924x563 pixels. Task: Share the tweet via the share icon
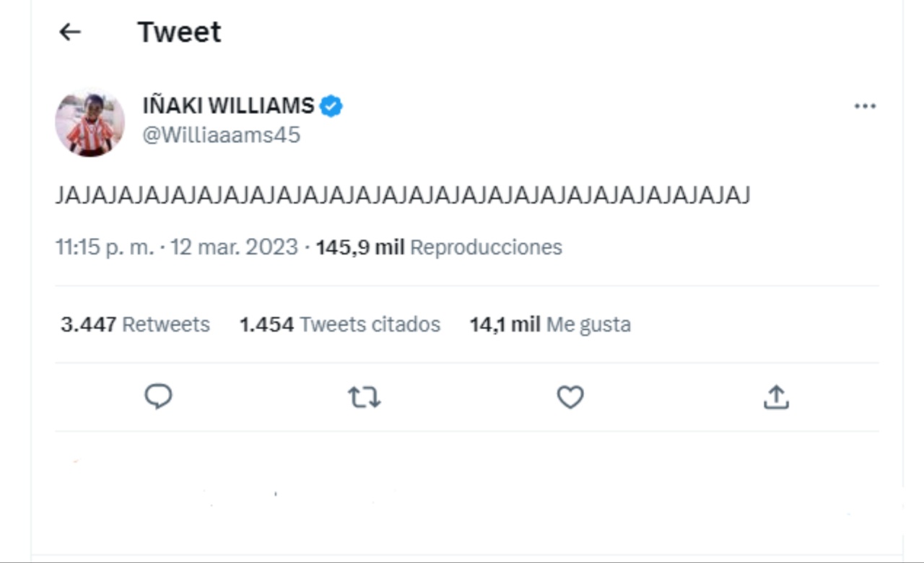pos(775,396)
